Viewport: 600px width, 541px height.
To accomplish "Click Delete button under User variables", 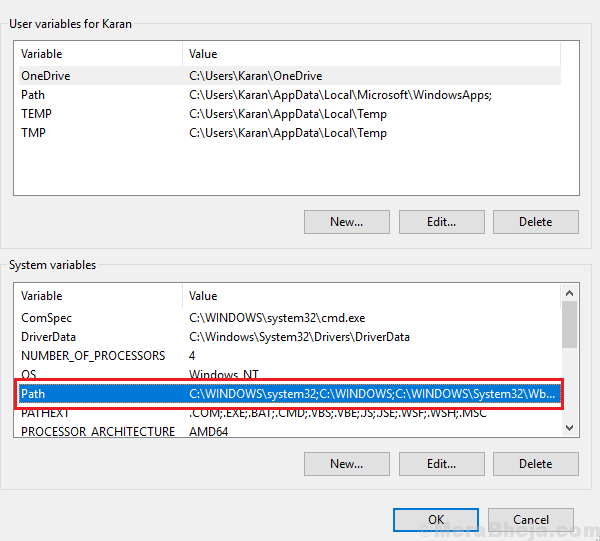I will point(536,222).
